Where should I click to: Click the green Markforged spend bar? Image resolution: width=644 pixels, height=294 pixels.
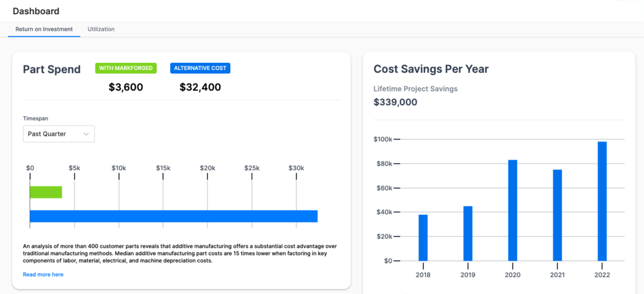46,192
